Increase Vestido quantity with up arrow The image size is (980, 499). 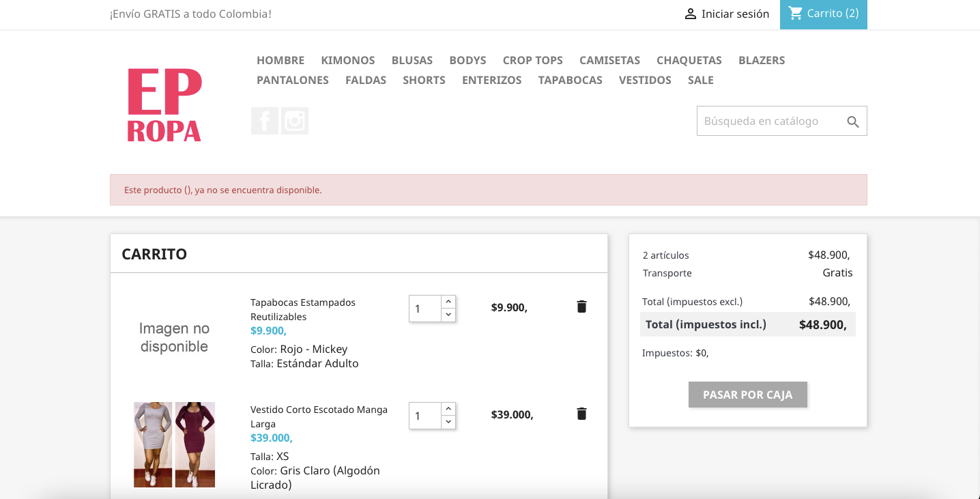[x=448, y=409]
